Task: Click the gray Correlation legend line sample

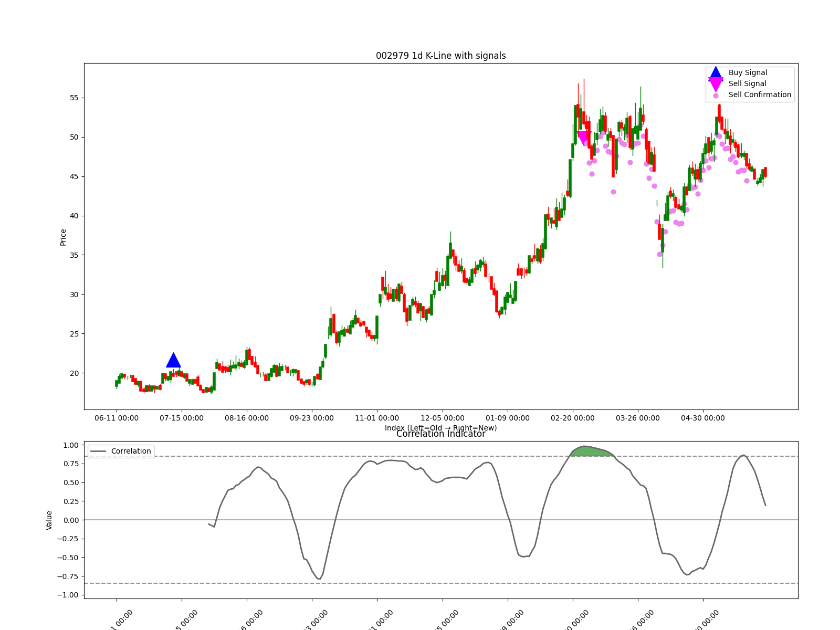Action: tap(98, 451)
